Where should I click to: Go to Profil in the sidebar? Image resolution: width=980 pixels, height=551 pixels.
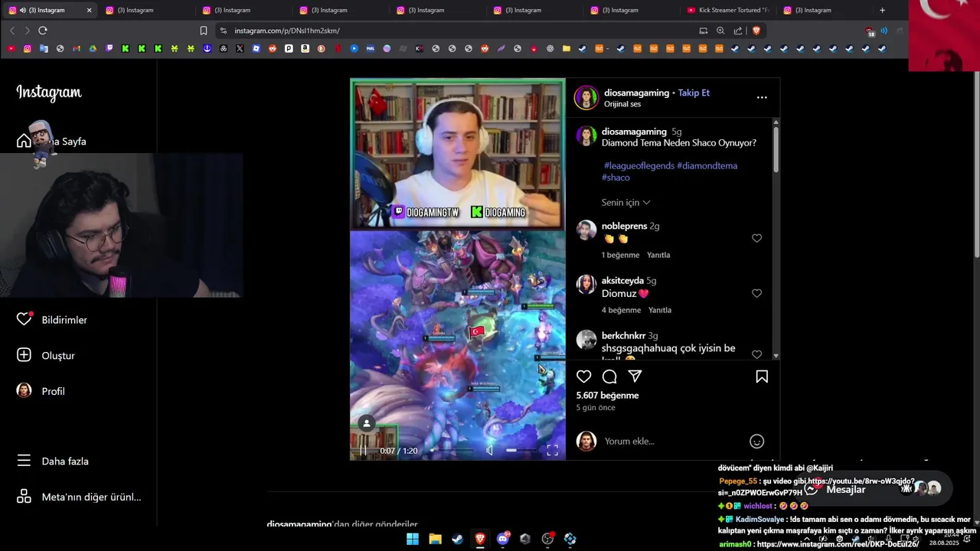[41, 391]
